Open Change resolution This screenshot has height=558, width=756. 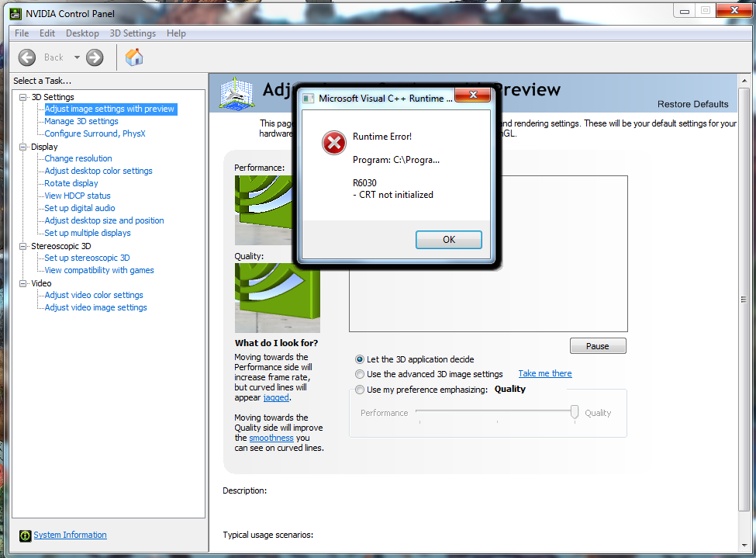point(78,159)
